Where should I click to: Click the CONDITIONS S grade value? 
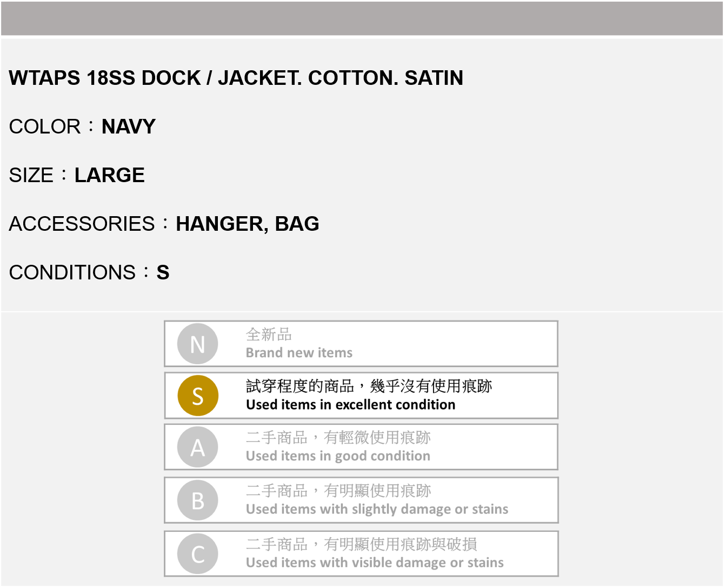(163, 272)
